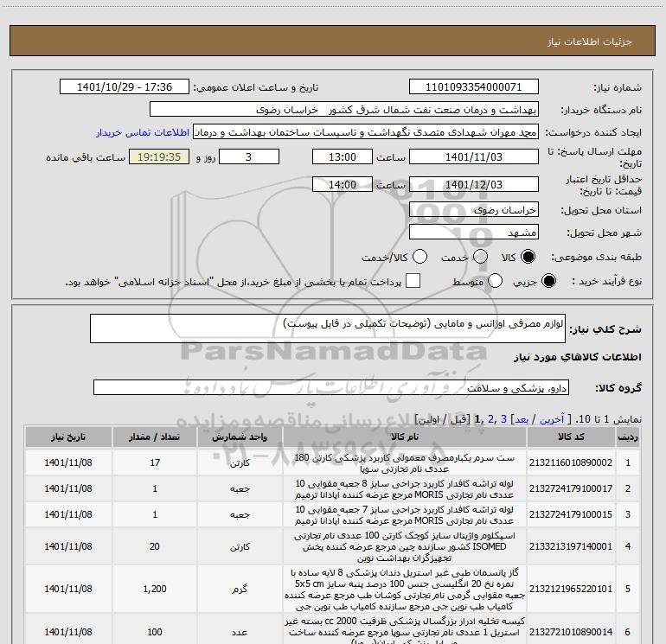Click the تعداد / مقدار column header
The image size is (666, 644).
click(x=155, y=437)
